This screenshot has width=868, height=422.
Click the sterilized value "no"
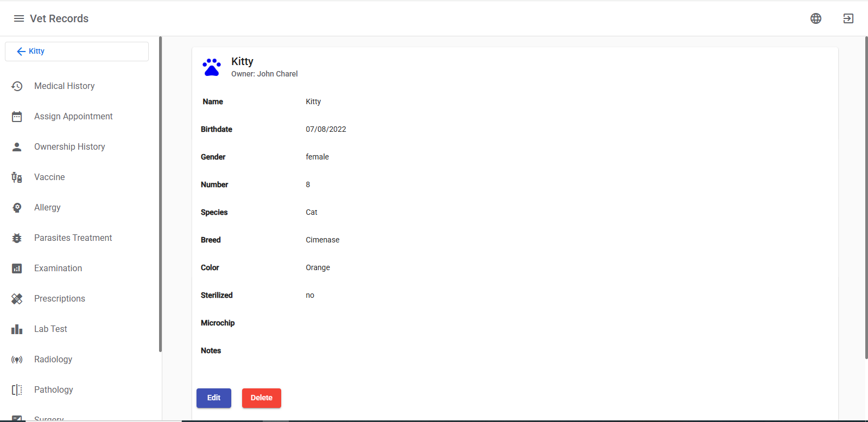tap(310, 295)
